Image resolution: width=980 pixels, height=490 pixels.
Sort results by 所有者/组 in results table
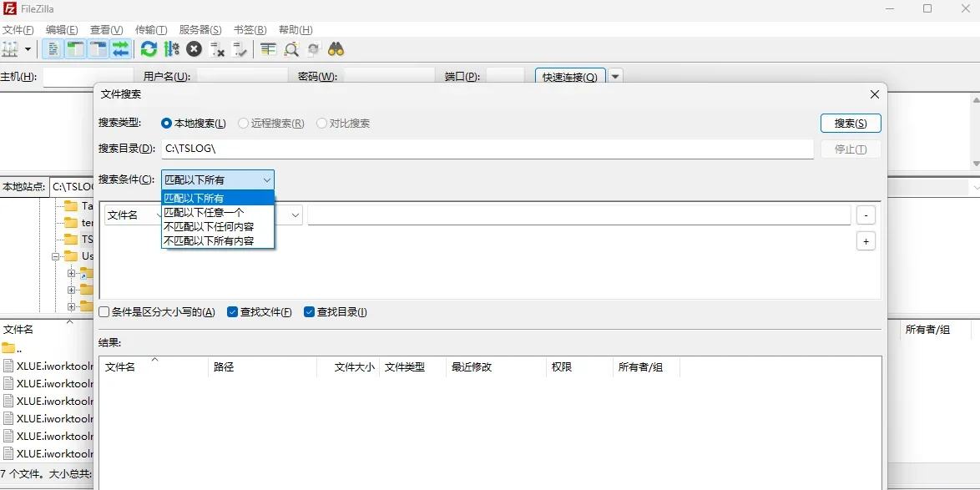646,367
